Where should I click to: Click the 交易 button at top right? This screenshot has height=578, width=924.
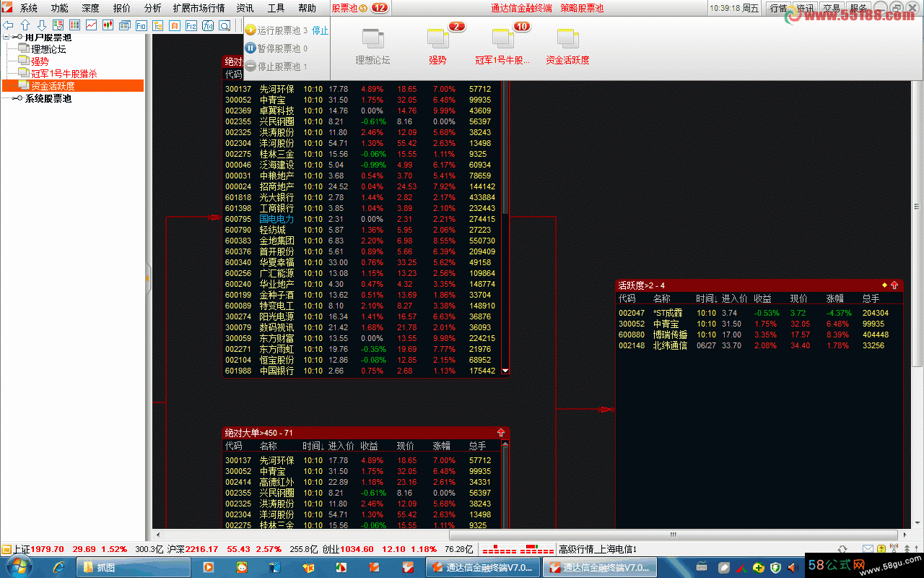point(831,8)
